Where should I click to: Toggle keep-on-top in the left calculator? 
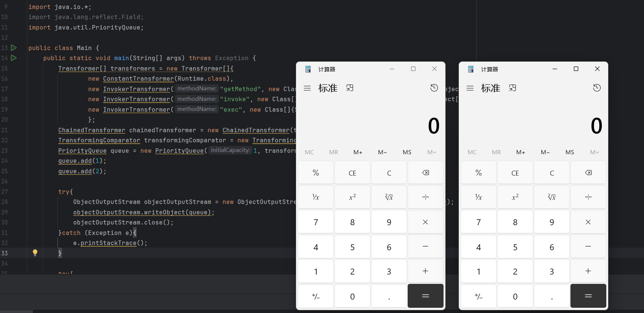click(x=349, y=88)
